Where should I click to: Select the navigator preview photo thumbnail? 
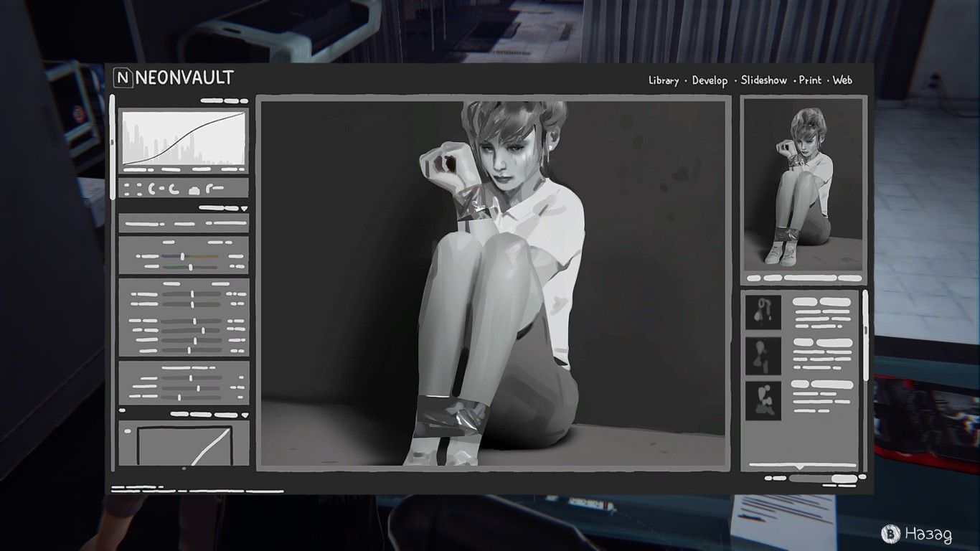coord(803,186)
